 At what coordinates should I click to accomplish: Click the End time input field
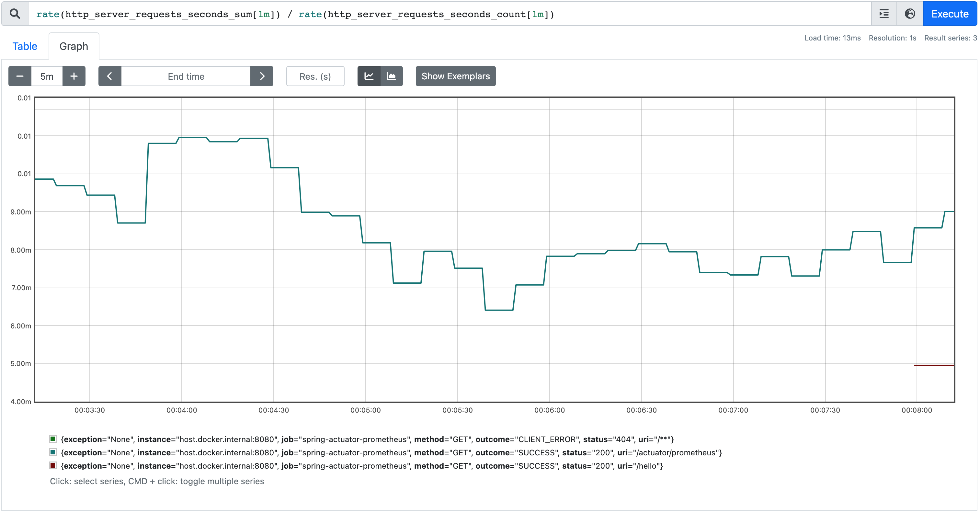(x=186, y=76)
